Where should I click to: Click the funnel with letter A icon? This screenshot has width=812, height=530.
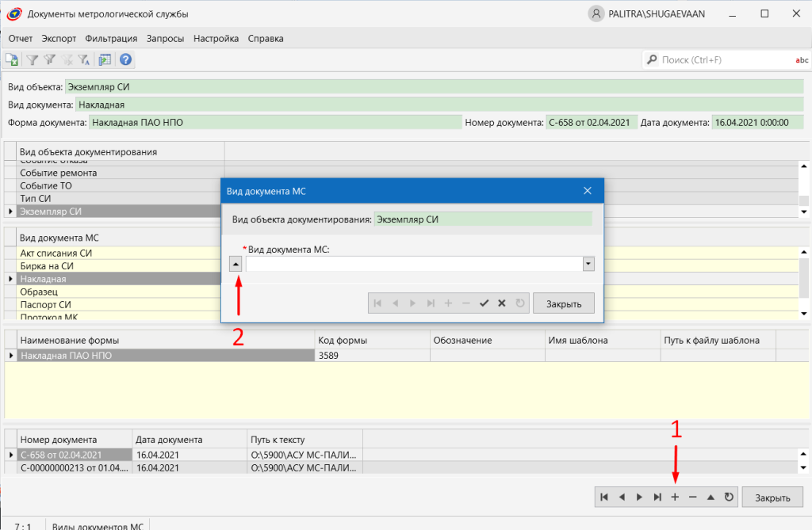point(84,60)
